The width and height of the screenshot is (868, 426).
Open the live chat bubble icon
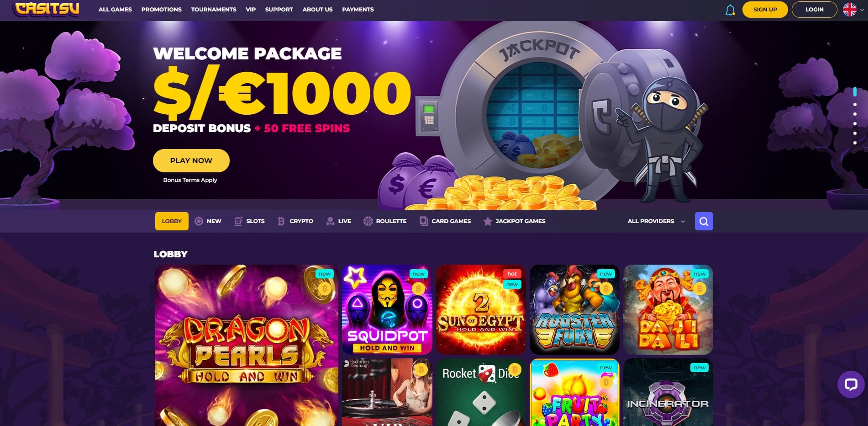point(851,384)
